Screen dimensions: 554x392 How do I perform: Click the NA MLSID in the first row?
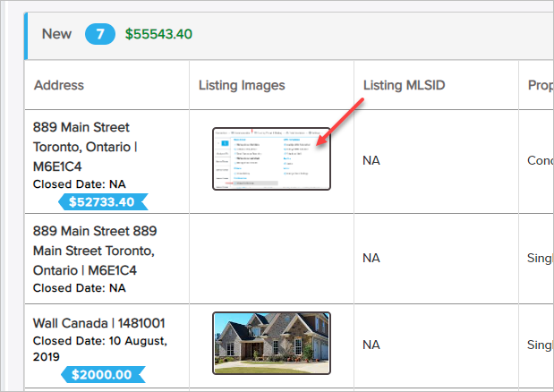point(371,161)
